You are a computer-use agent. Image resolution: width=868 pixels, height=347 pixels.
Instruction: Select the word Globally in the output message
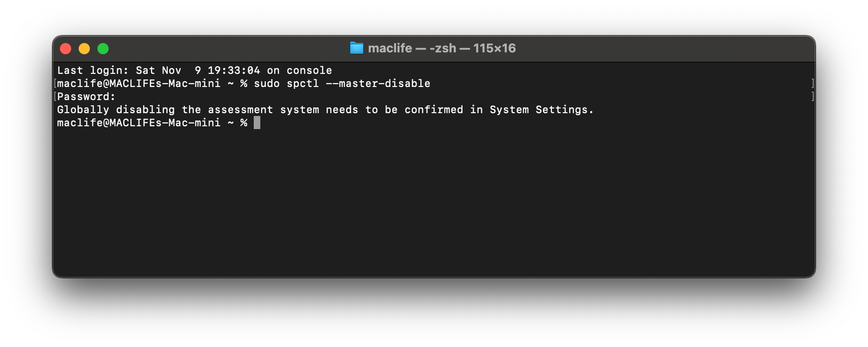pos(82,109)
